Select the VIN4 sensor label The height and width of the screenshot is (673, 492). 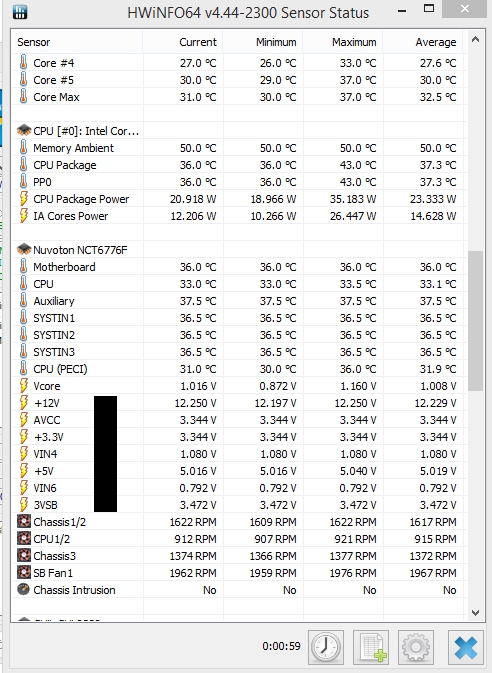(45, 454)
